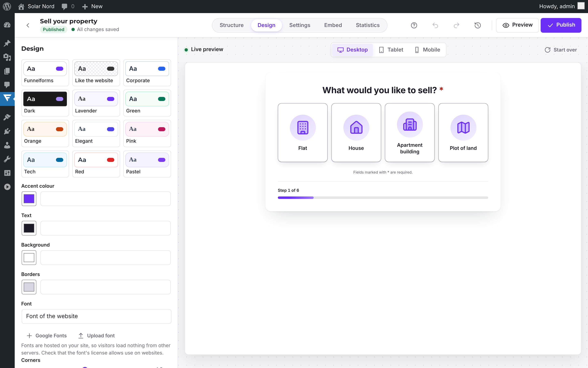Switch to the Structure tab

(231, 25)
